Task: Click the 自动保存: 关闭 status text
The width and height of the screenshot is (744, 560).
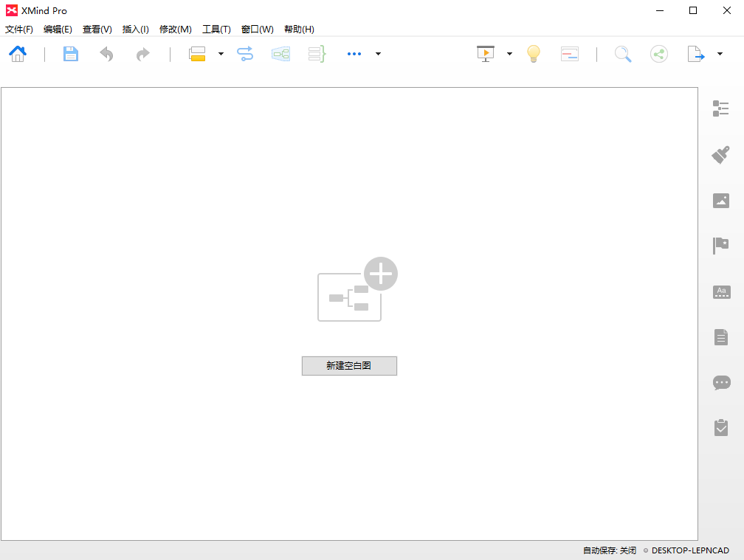Action: pyautogui.click(x=609, y=550)
